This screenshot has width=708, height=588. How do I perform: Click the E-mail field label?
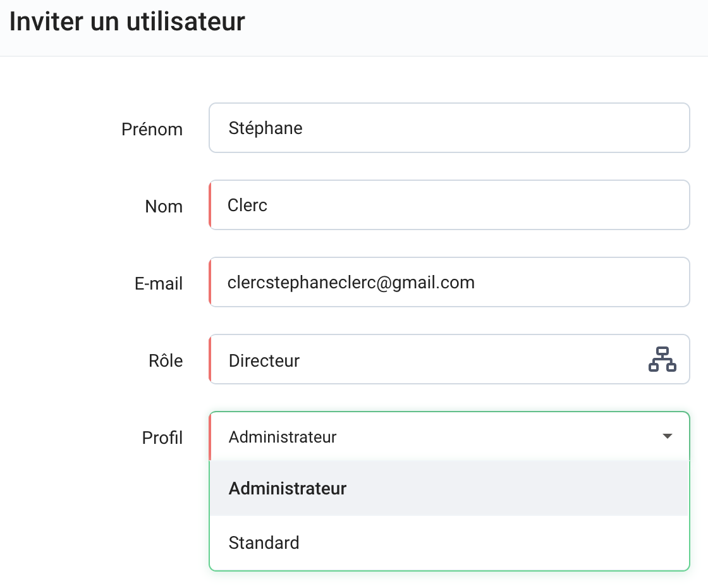(159, 284)
